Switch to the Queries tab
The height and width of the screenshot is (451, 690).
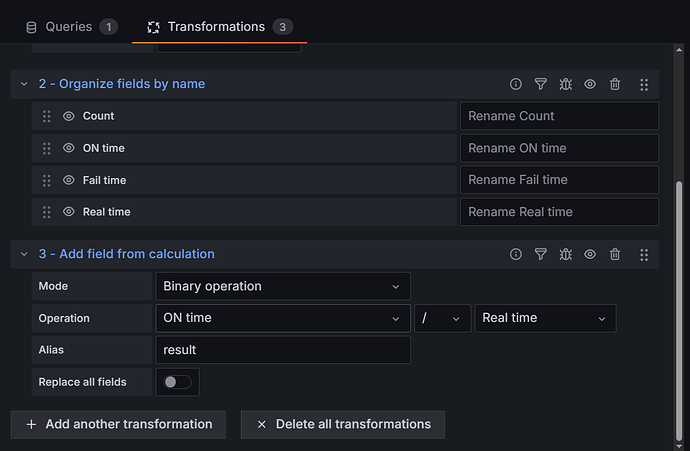70,26
